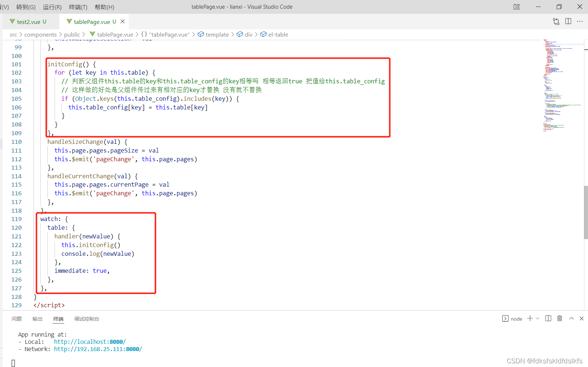The width and height of the screenshot is (588, 367).
Task: Minimize the VS Code window
Action: pos(538,7)
